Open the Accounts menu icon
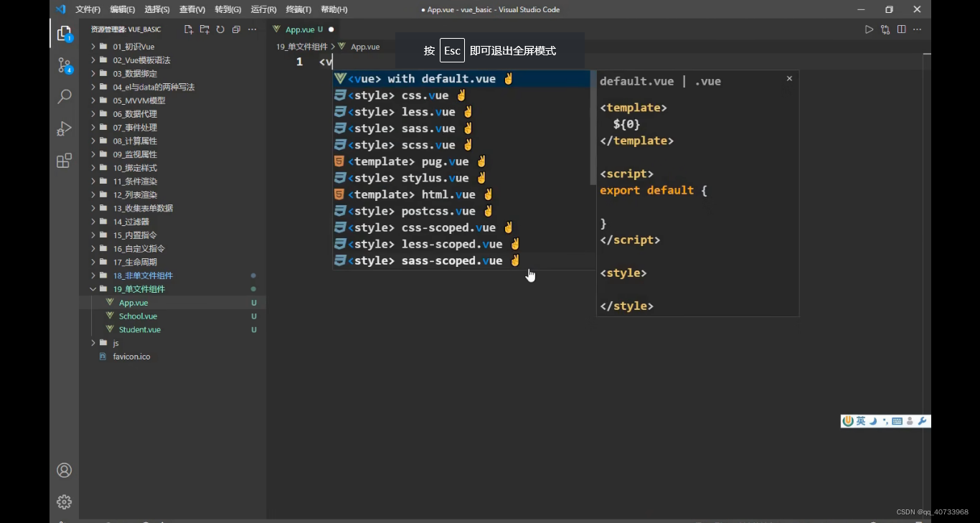 (64, 470)
